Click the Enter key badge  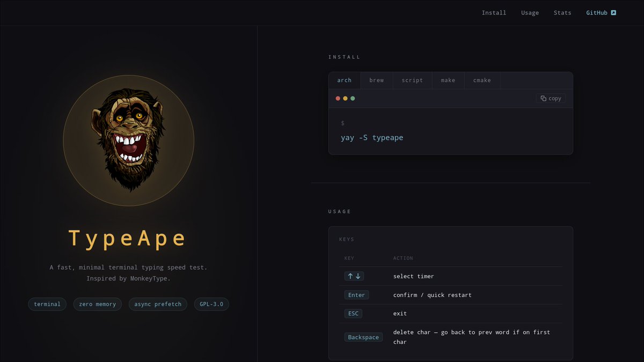356,295
